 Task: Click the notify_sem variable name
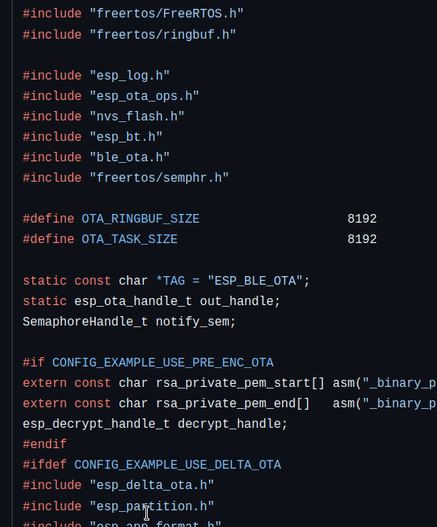tap(192, 322)
